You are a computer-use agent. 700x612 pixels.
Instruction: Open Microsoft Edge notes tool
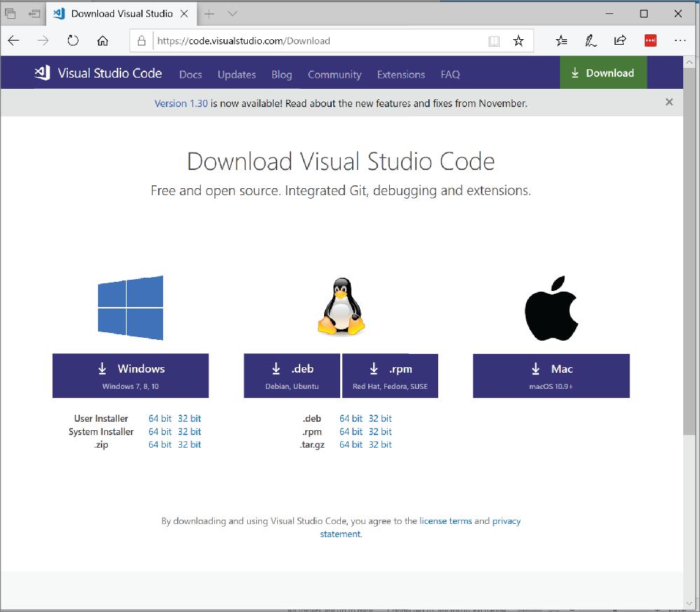(590, 41)
